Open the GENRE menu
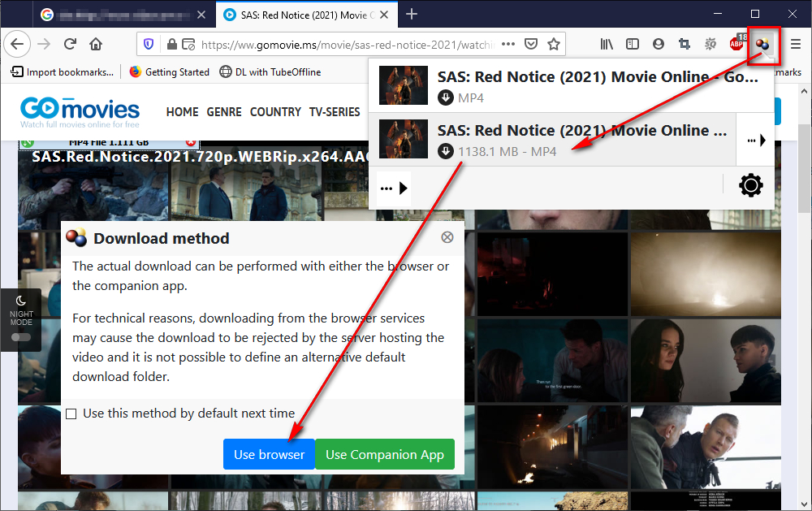812x511 pixels. [x=224, y=112]
